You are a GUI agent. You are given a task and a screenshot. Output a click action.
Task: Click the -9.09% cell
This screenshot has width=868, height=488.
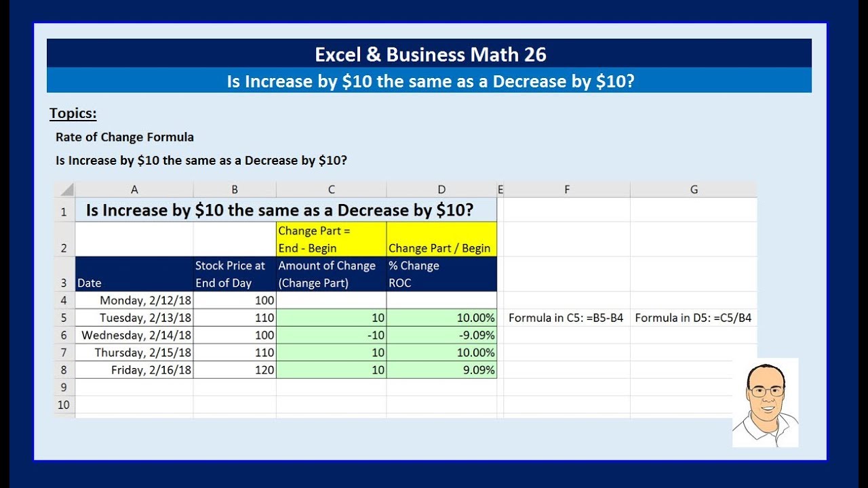coord(441,335)
